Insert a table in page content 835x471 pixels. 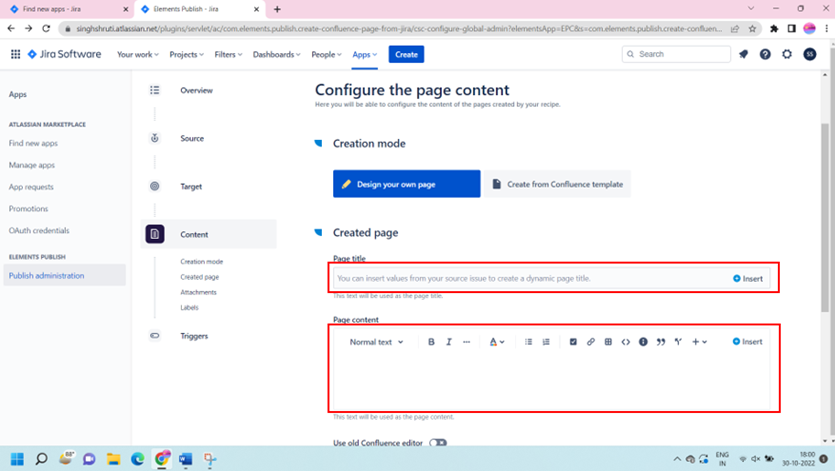(608, 342)
